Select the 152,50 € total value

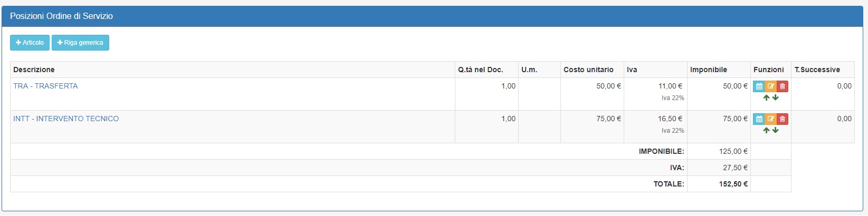733,184
